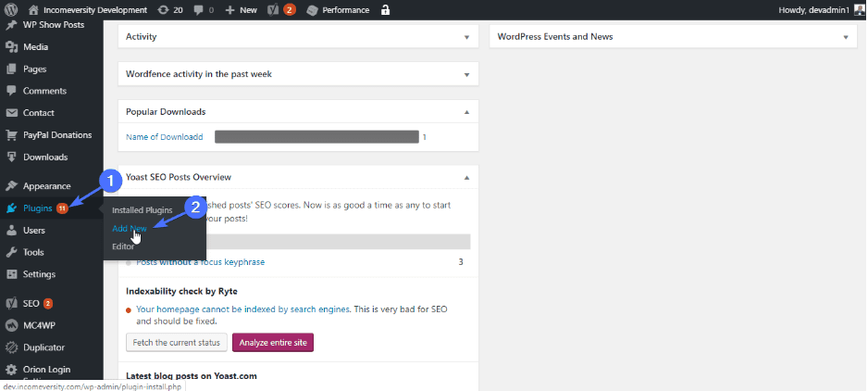
Task: Click Fetch the current status button
Action: (x=177, y=343)
